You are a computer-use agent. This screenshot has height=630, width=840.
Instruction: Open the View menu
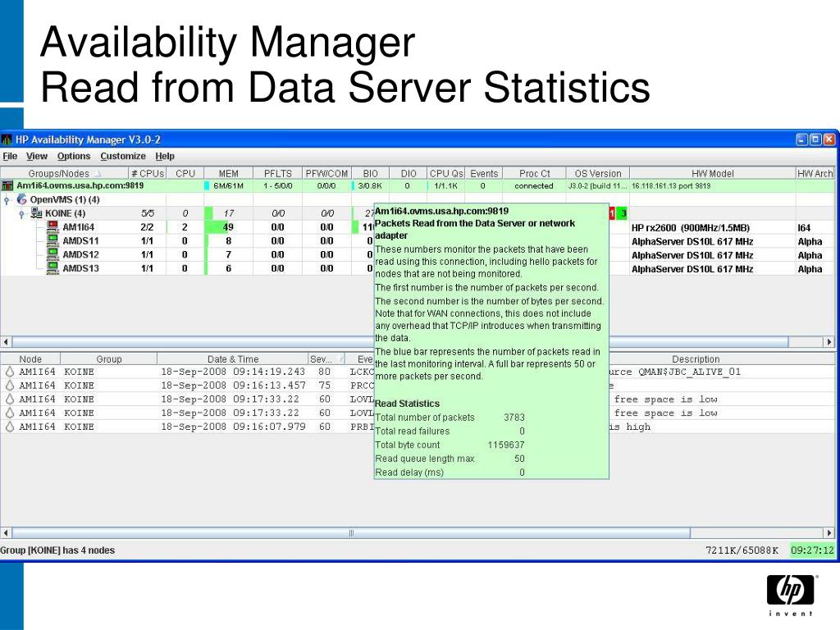point(36,157)
